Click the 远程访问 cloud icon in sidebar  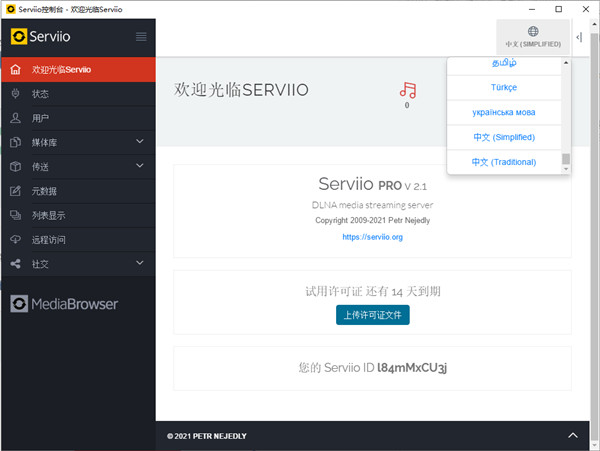[x=15, y=240]
